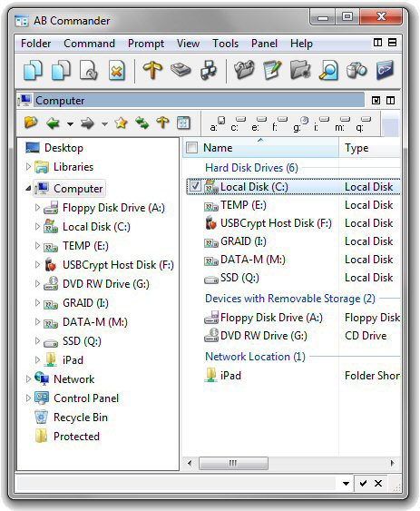Click the panel split icon beside Computer bar
The height and width of the screenshot is (511, 420).
[390, 101]
